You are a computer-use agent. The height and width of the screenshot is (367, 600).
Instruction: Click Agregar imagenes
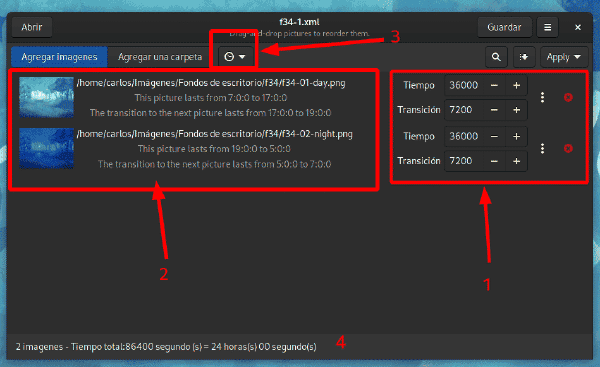click(x=59, y=57)
